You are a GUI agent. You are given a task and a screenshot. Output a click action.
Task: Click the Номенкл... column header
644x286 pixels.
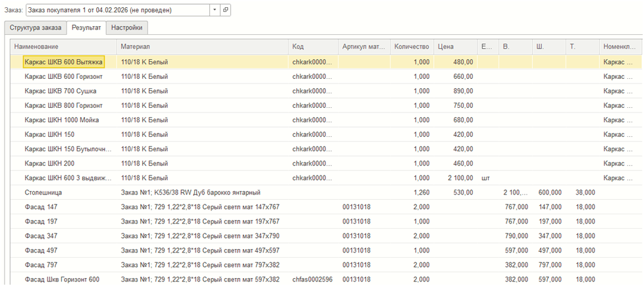coord(620,47)
